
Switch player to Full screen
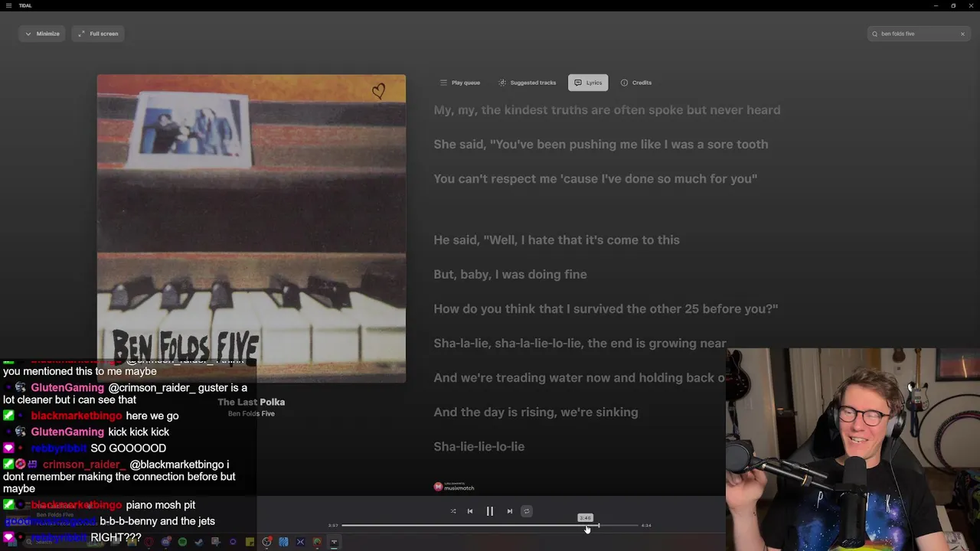click(x=98, y=34)
